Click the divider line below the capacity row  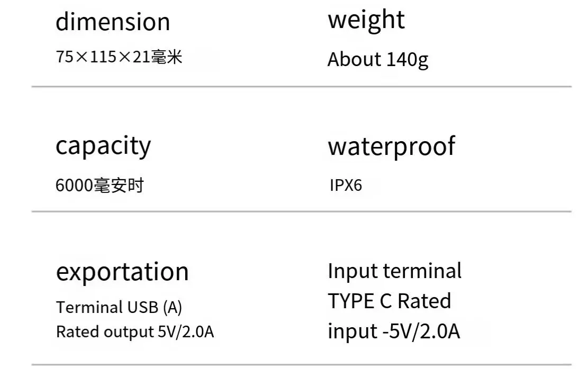[301, 211]
